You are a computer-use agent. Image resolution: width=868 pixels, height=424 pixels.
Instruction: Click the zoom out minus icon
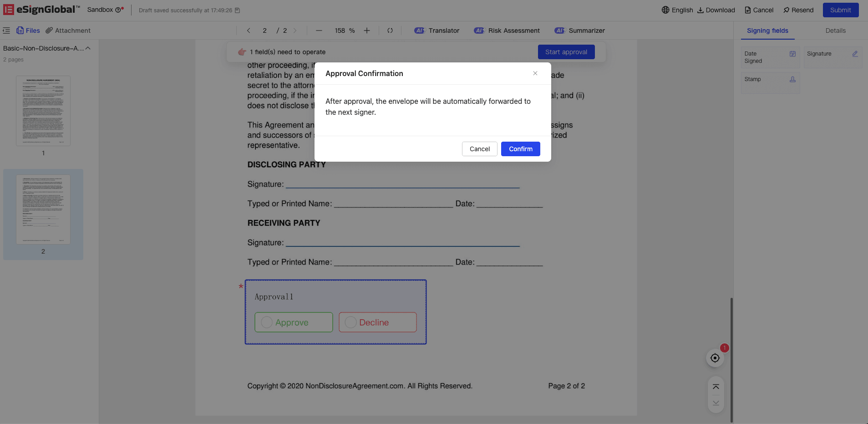click(319, 31)
